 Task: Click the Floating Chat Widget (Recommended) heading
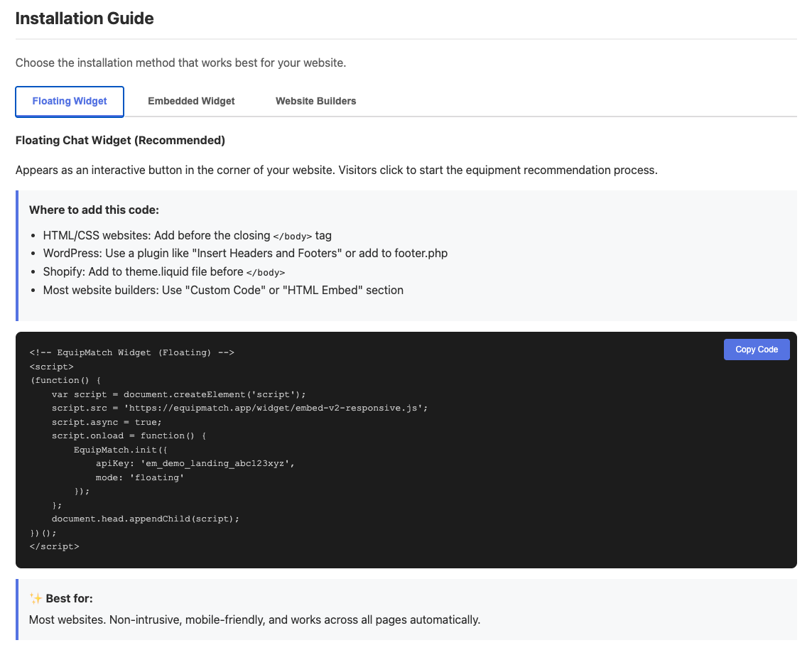coord(120,141)
